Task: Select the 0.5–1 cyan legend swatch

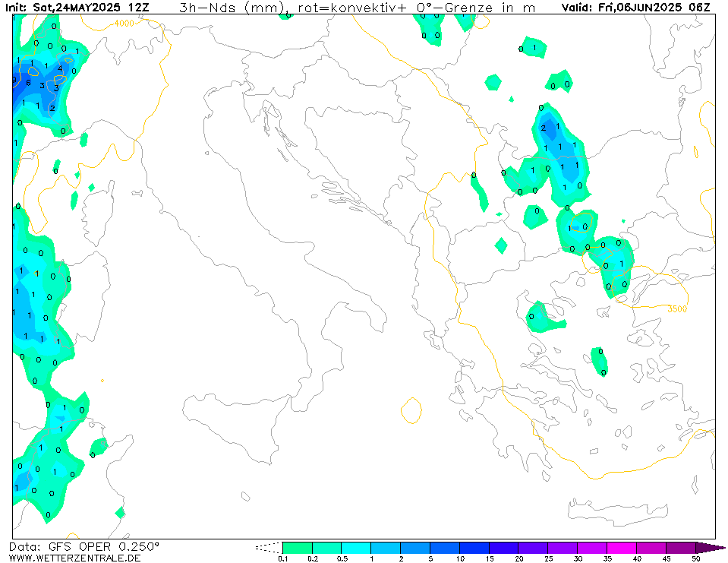Action: (x=357, y=548)
